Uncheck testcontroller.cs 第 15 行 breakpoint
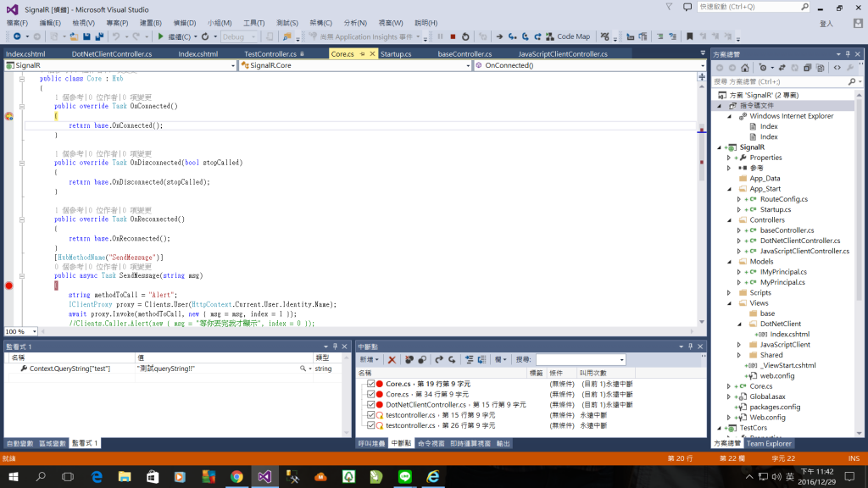 371,415
